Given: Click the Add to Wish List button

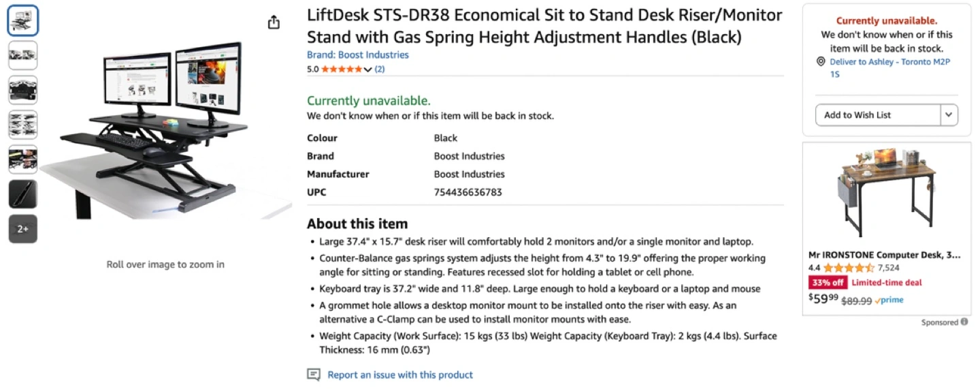Looking at the screenshot, I should pyautogui.click(x=877, y=115).
